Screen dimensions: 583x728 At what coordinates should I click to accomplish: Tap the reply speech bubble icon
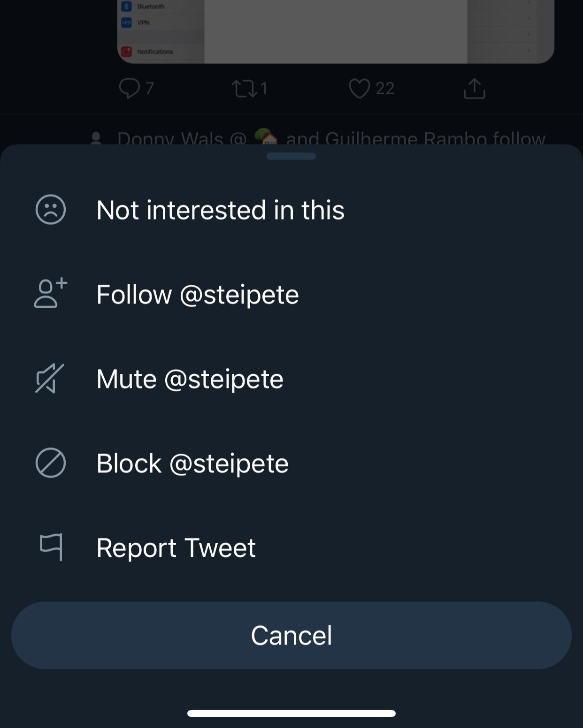(x=130, y=88)
